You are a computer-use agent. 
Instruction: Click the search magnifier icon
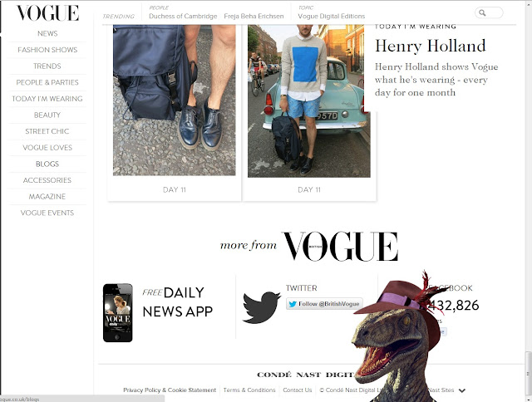pos(482,13)
